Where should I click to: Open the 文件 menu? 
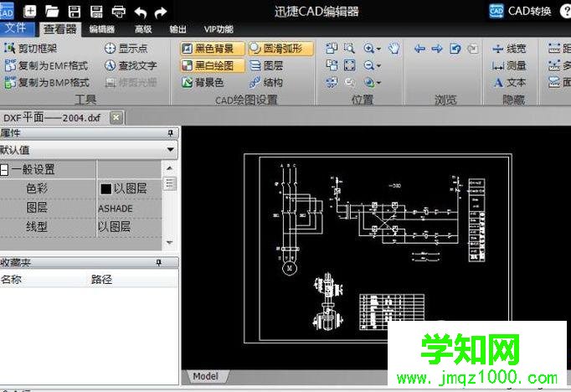coord(17,28)
